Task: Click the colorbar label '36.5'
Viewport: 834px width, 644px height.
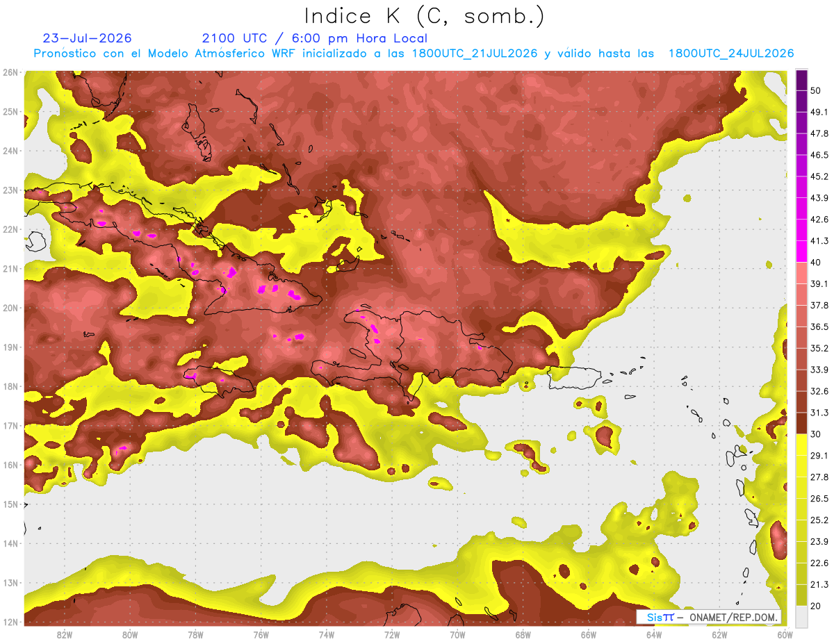Action: click(819, 327)
